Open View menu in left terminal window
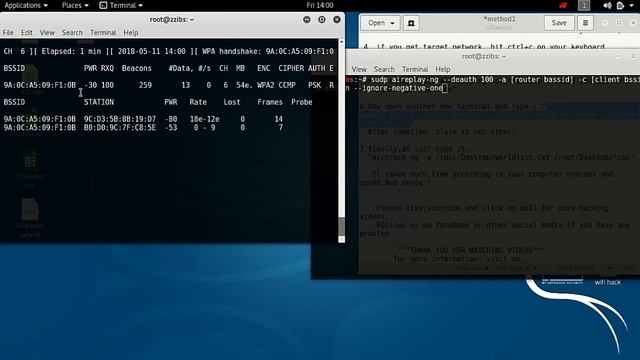Image resolution: width=640 pixels, height=360 pixels. 47,33
